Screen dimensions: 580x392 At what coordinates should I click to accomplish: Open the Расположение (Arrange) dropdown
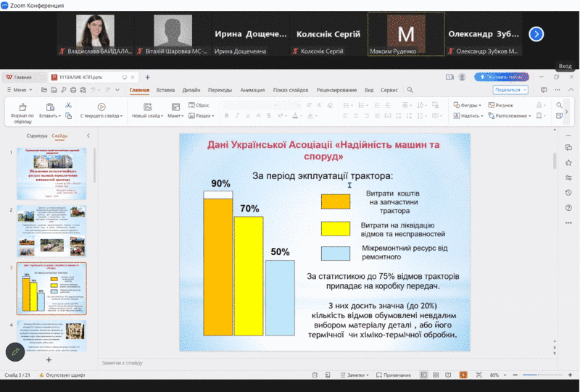point(510,116)
